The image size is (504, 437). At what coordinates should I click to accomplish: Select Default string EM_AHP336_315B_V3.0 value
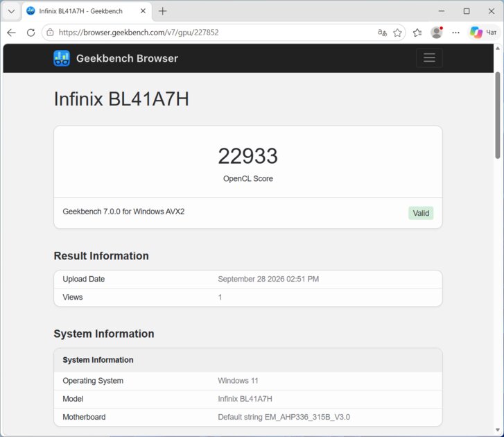click(284, 417)
